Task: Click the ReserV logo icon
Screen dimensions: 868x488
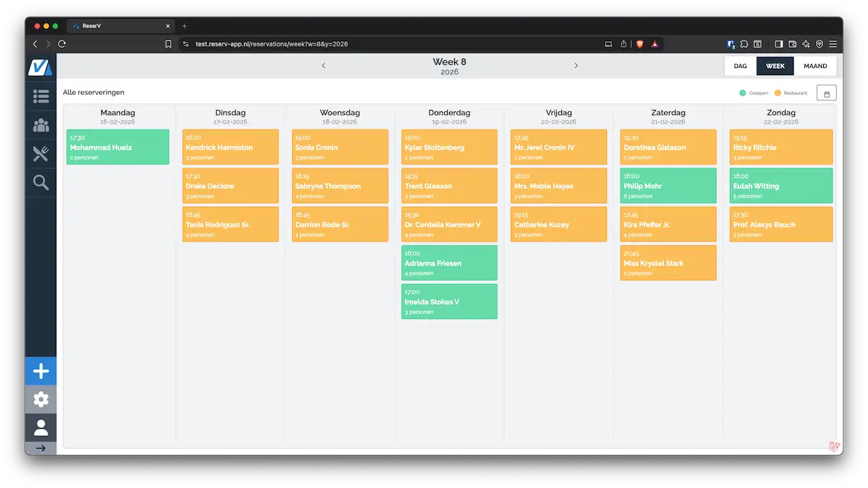Action: coord(41,67)
